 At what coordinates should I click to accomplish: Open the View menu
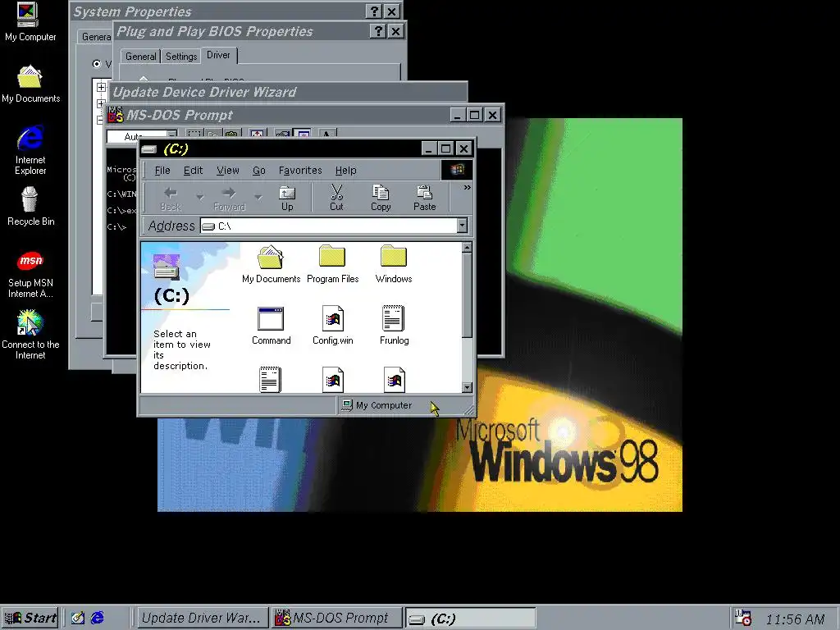pyautogui.click(x=228, y=171)
